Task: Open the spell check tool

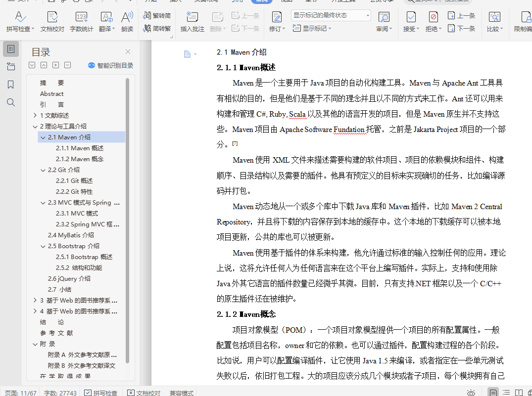Action: click(x=20, y=22)
